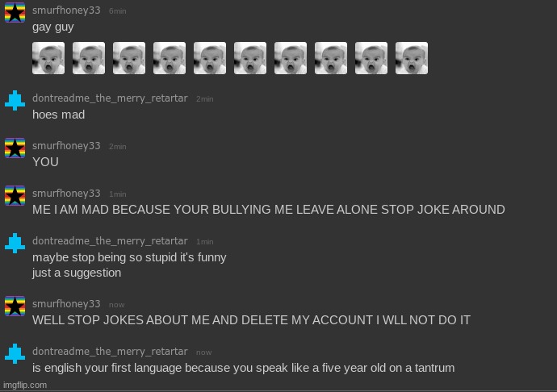Click star avatar beside 'WELL STOP JOKES' message
Image resolution: width=557 pixels, height=392 pixels.
15,306
